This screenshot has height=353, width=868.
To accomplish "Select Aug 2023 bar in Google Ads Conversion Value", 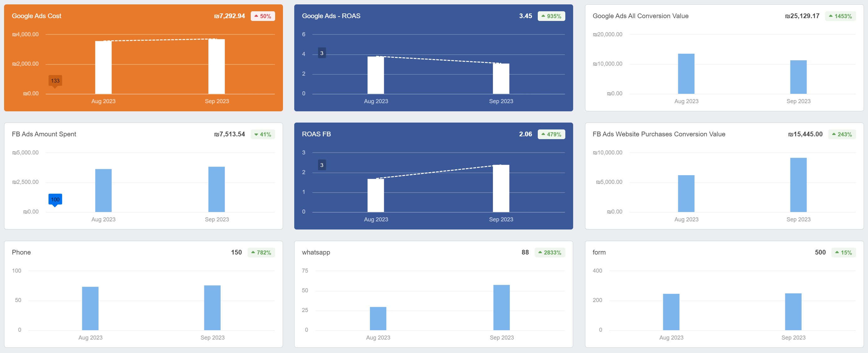I will click(x=686, y=74).
